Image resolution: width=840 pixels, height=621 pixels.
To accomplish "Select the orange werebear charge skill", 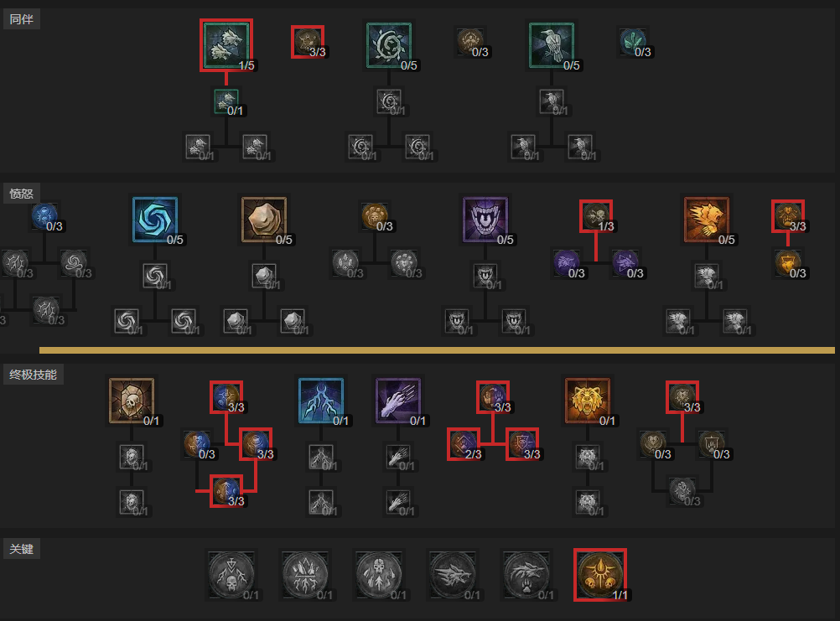I will (x=707, y=220).
